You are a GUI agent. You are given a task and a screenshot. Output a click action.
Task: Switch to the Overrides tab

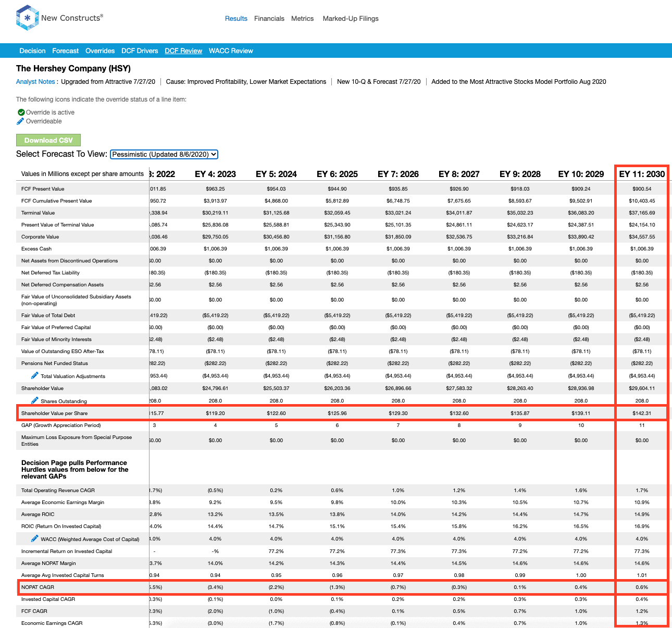(100, 51)
